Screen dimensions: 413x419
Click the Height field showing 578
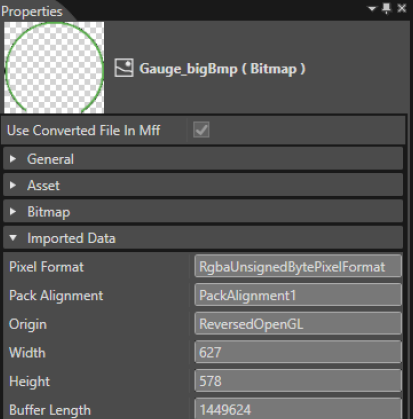click(298, 381)
